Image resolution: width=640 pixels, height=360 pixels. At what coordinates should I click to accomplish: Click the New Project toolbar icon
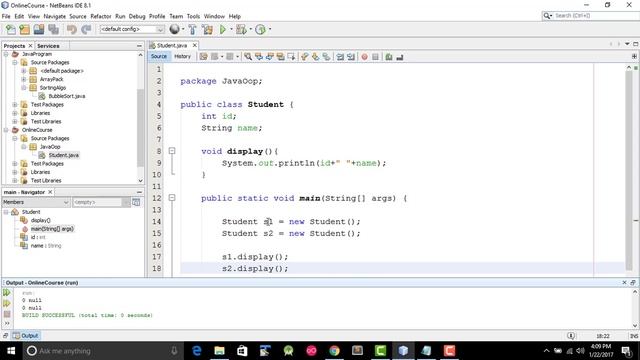24,29
